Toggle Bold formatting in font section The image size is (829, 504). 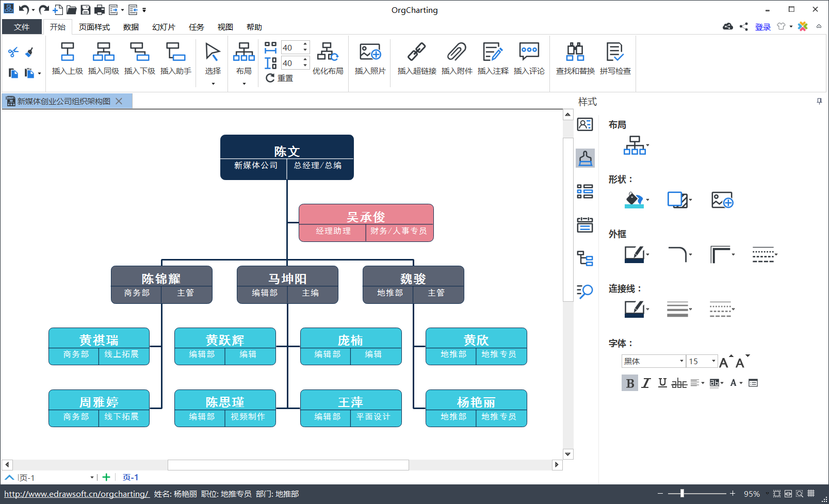pyautogui.click(x=630, y=383)
